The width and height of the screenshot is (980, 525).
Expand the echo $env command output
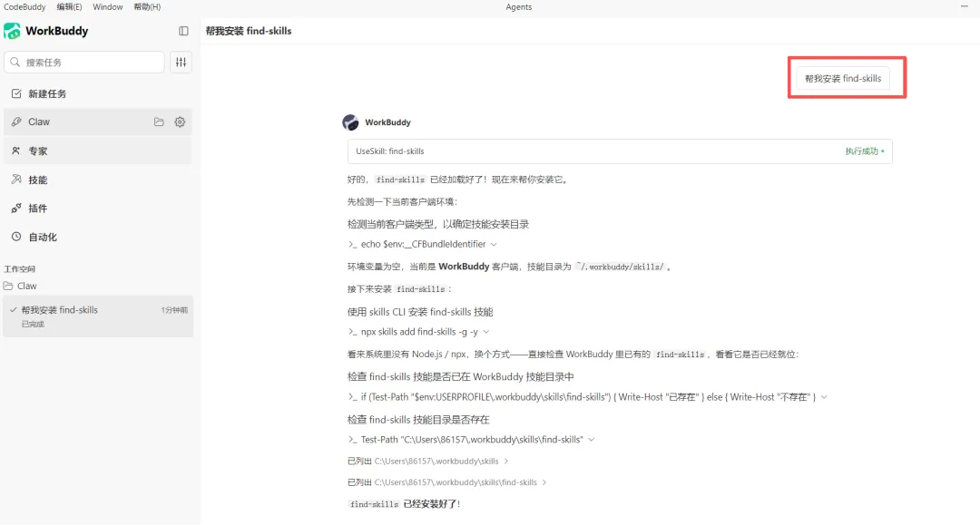pos(494,244)
